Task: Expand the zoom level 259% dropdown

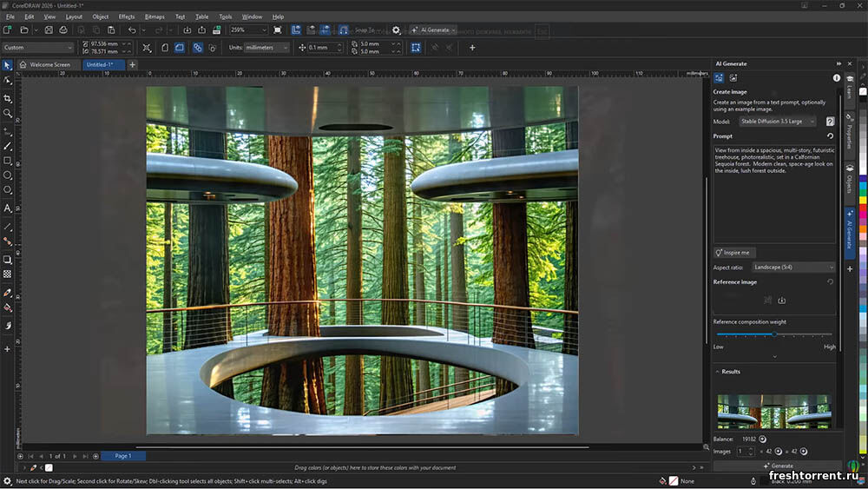Action: (264, 30)
